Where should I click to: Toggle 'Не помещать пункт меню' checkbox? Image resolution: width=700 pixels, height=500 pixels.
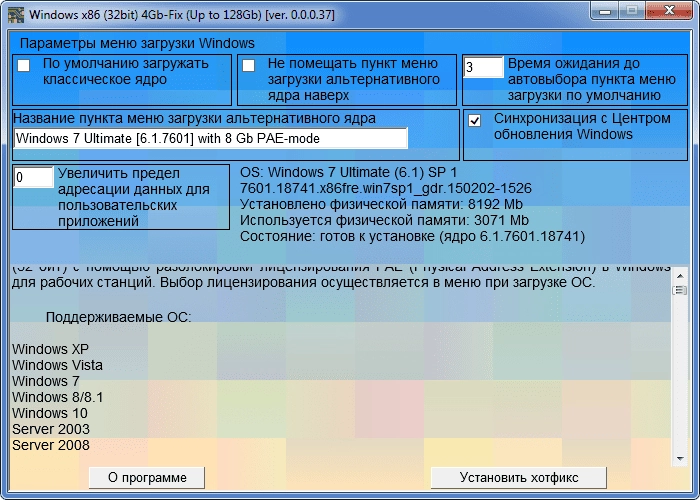click(x=249, y=66)
